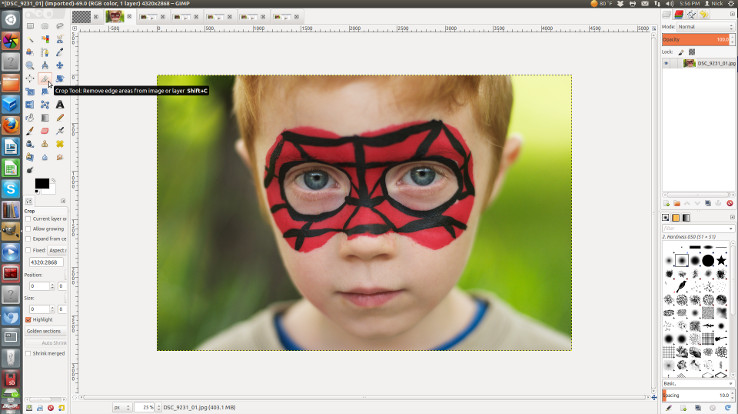
Task: Select the Clone stamp tool
Action: click(45, 144)
